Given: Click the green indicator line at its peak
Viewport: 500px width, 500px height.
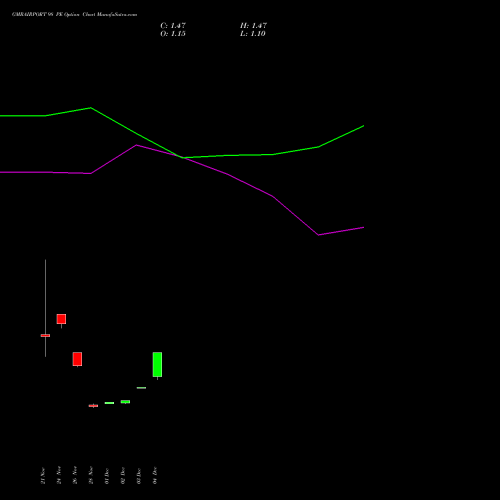Looking at the screenshot, I should [91, 108].
